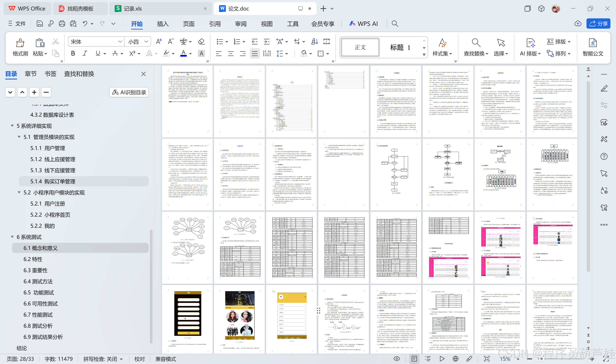This screenshot has width=616, height=364.
Task: Click the blue 分享 share button
Action: pos(598,23)
